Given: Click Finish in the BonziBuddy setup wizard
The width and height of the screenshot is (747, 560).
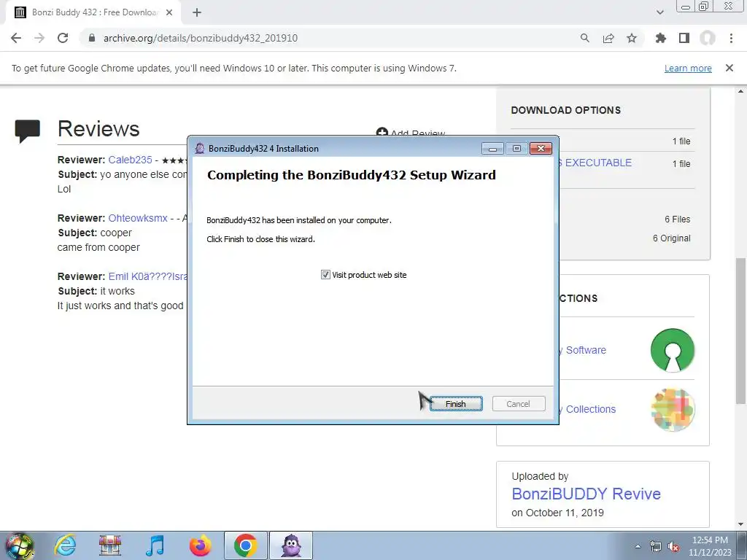Looking at the screenshot, I should point(456,404).
